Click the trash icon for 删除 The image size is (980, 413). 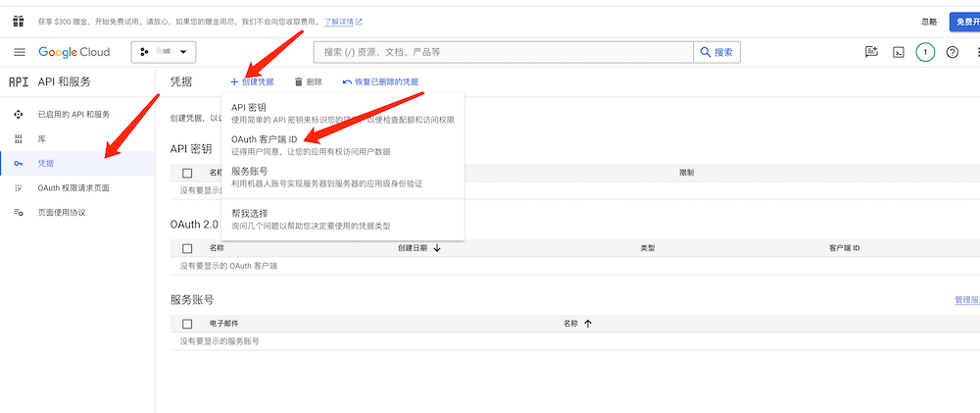299,82
